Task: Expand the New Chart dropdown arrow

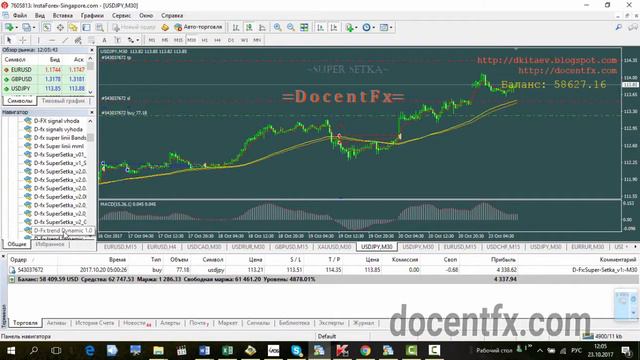Action: tap(16, 27)
